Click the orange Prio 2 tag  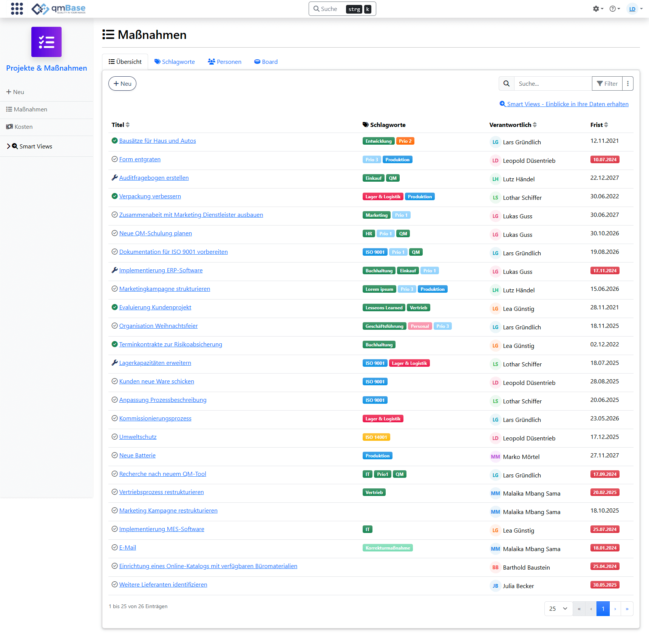[405, 141]
